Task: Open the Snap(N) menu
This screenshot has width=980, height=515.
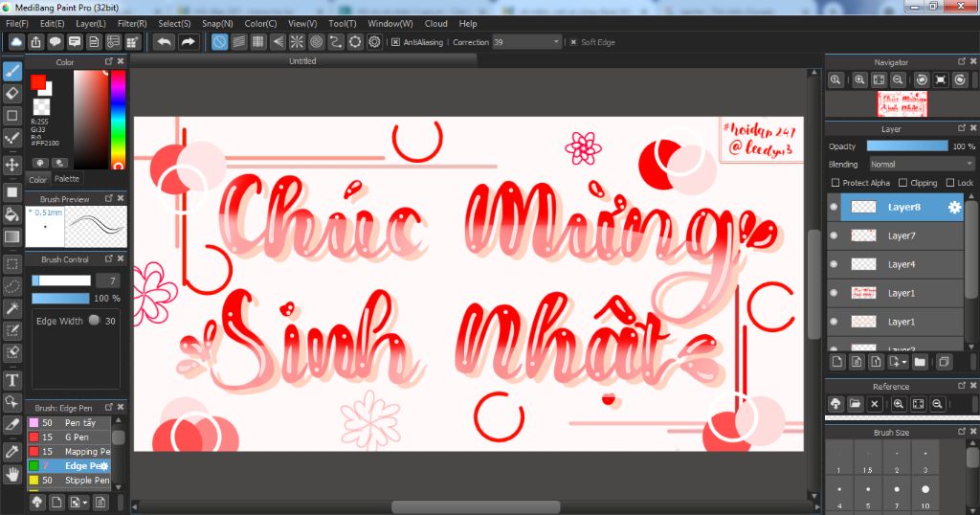Action: tap(217, 23)
